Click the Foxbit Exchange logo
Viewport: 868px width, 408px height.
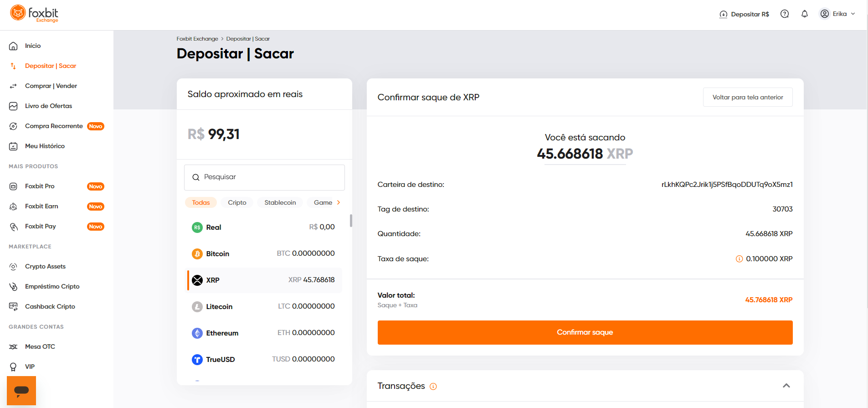coord(34,14)
